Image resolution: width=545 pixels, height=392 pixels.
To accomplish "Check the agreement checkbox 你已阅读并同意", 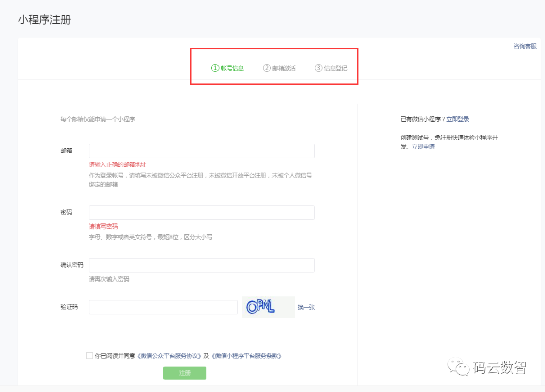I will tap(89, 355).
